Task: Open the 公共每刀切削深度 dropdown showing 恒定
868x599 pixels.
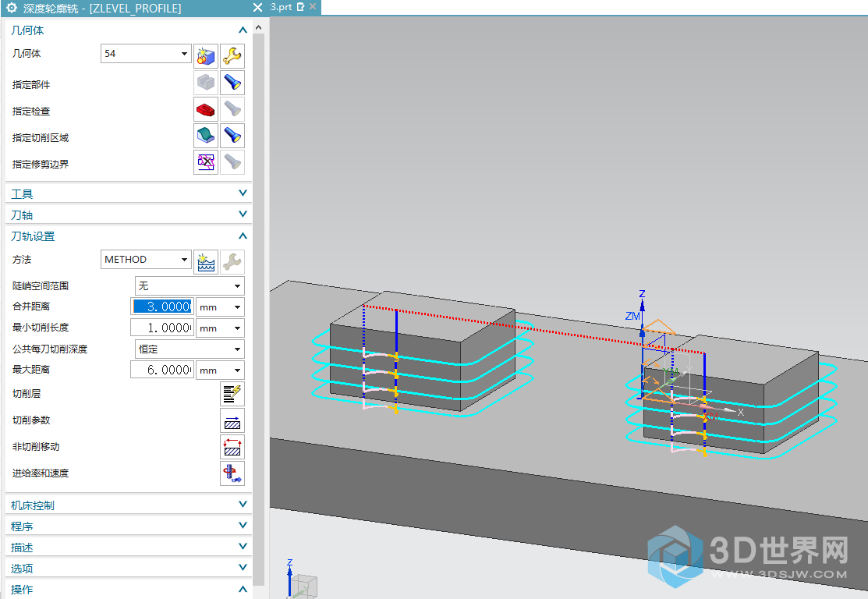Action: [x=190, y=349]
